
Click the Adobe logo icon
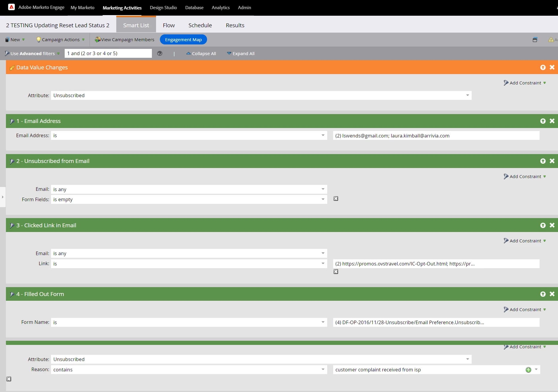point(11,7)
